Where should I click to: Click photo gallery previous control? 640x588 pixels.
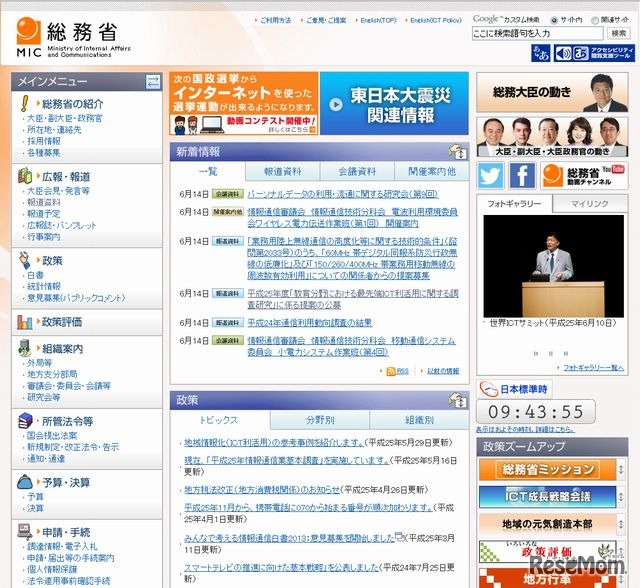[536, 353]
